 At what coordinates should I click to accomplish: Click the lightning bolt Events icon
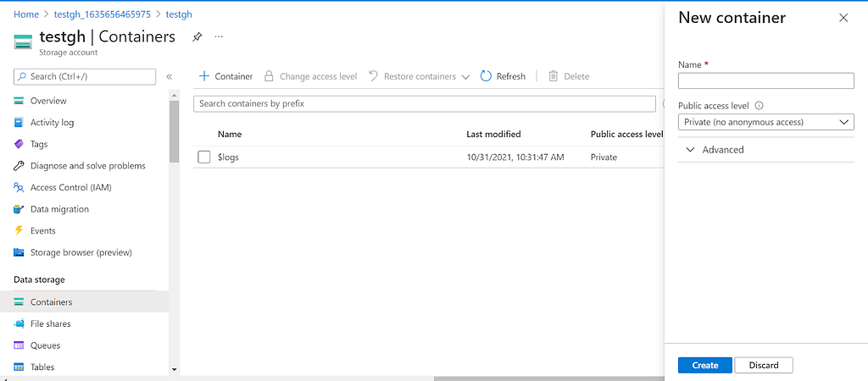click(19, 230)
